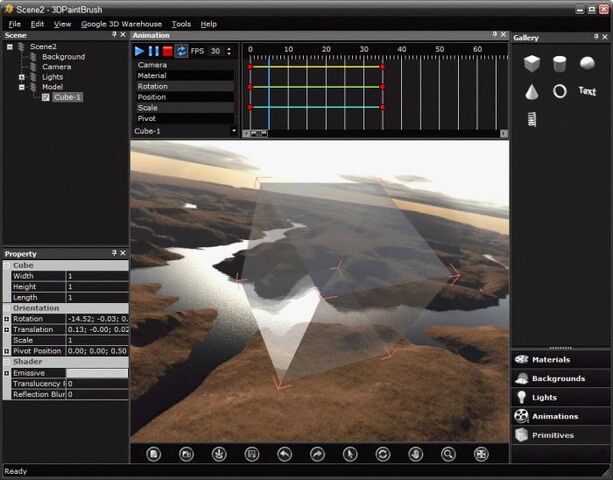Image resolution: width=613 pixels, height=480 pixels.
Task: Toggle the icon box beside Cube-1
Action: 46,97
